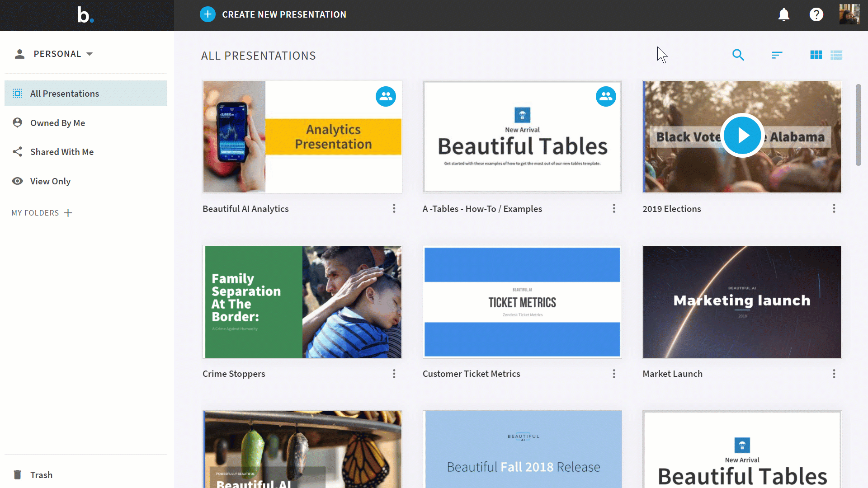Click the Beautiful.ai logo
The image size is (868, 488).
click(x=85, y=14)
